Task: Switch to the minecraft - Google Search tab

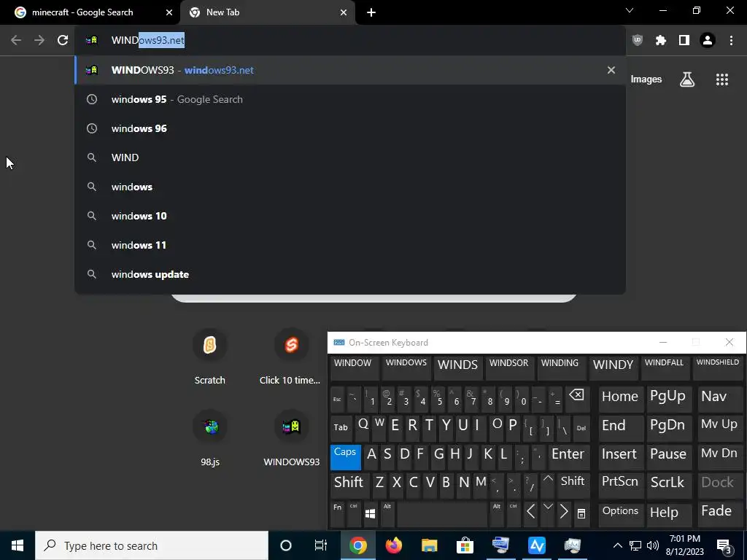Action: click(90, 12)
